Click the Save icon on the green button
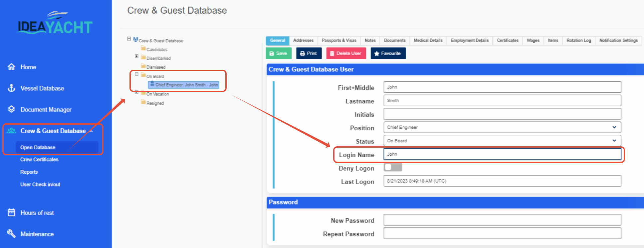The height and width of the screenshot is (248, 644). [x=272, y=53]
